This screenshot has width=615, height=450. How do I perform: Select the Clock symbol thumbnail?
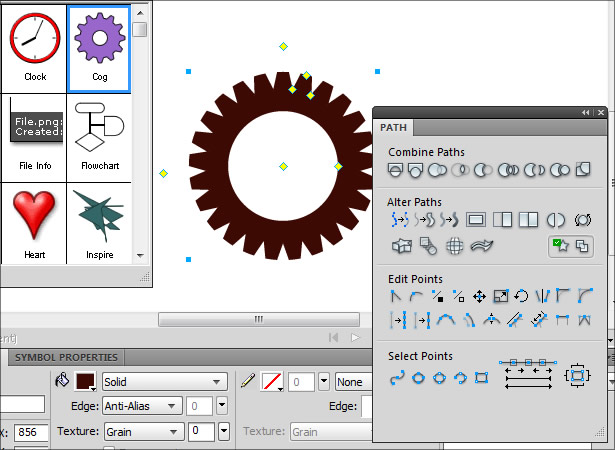click(x=34, y=49)
